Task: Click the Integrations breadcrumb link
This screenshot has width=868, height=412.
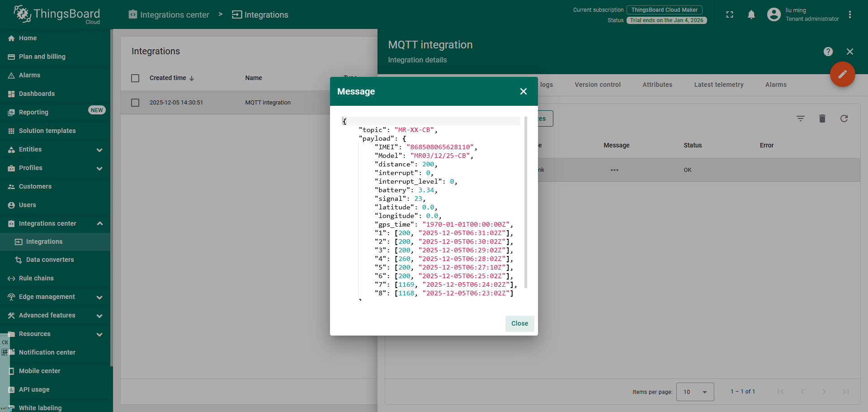Action: (260, 15)
